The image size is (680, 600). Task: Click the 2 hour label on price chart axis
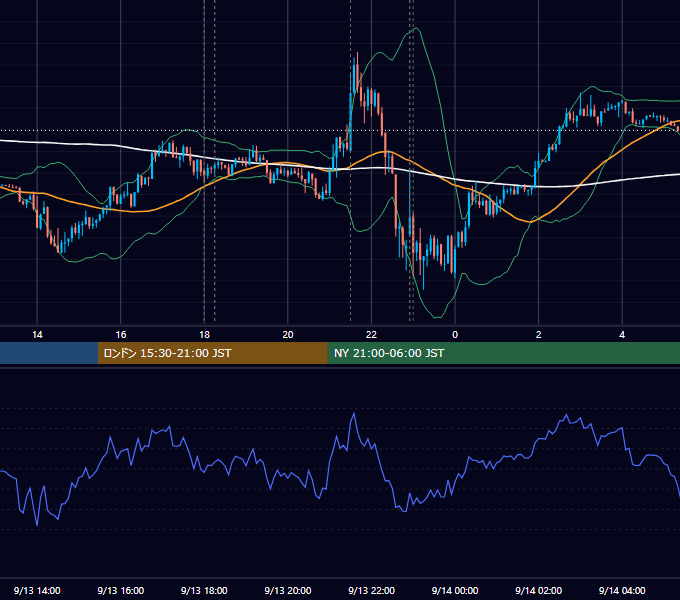pyautogui.click(x=539, y=335)
